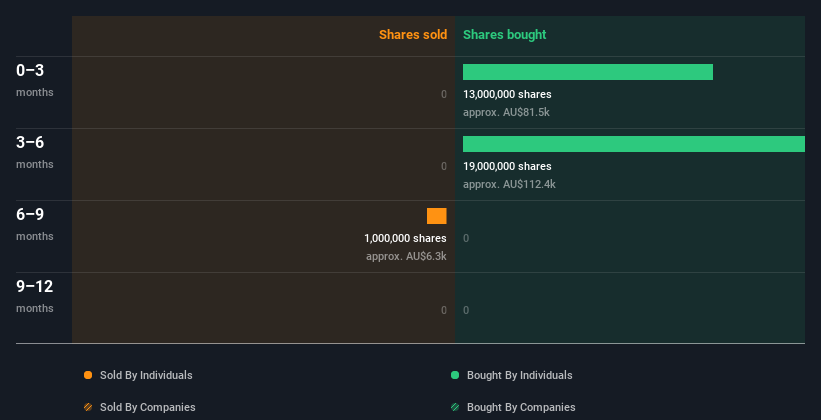
Task: Click the Shares bought column header
Action: (505, 35)
